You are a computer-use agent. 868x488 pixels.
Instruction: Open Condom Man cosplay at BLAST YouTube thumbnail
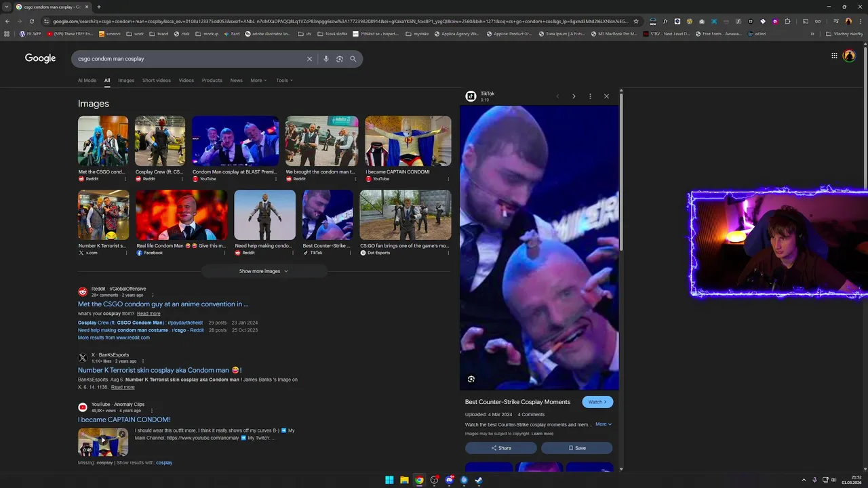pos(235,141)
